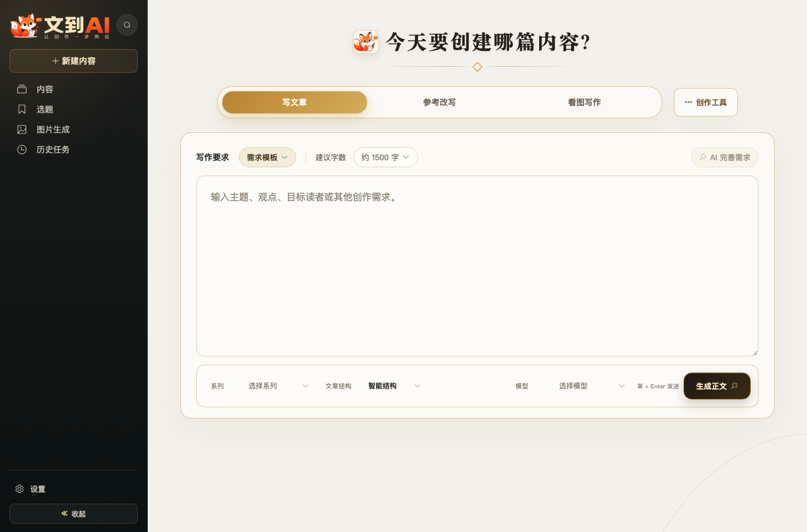807x532 pixels.
Task: Click the double-chevron collapse icon on 收起
Action: point(64,514)
